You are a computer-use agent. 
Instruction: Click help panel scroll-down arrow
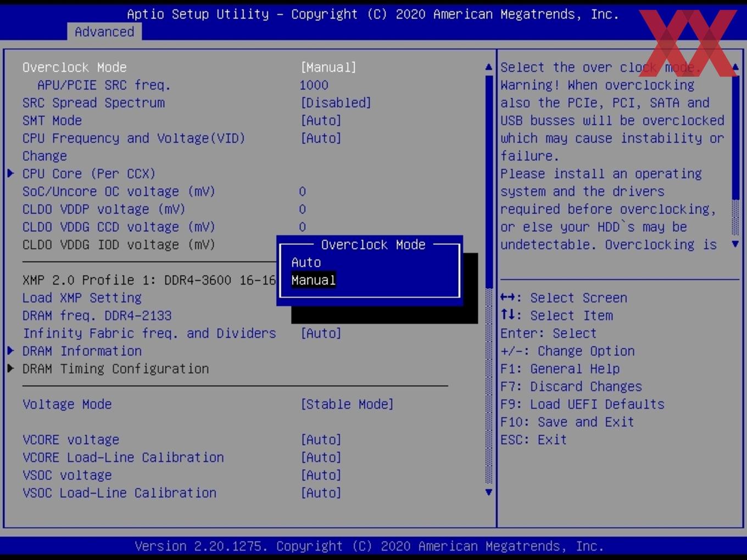[x=735, y=244]
